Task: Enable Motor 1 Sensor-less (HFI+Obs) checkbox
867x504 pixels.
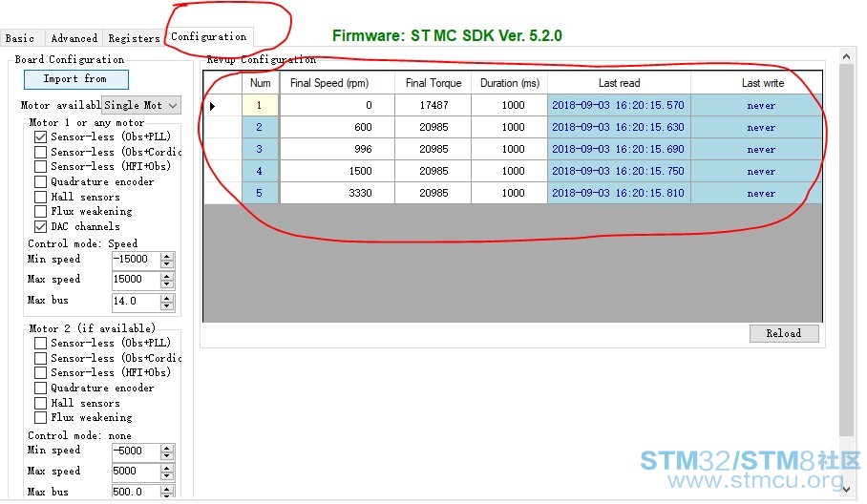Action: [x=40, y=166]
